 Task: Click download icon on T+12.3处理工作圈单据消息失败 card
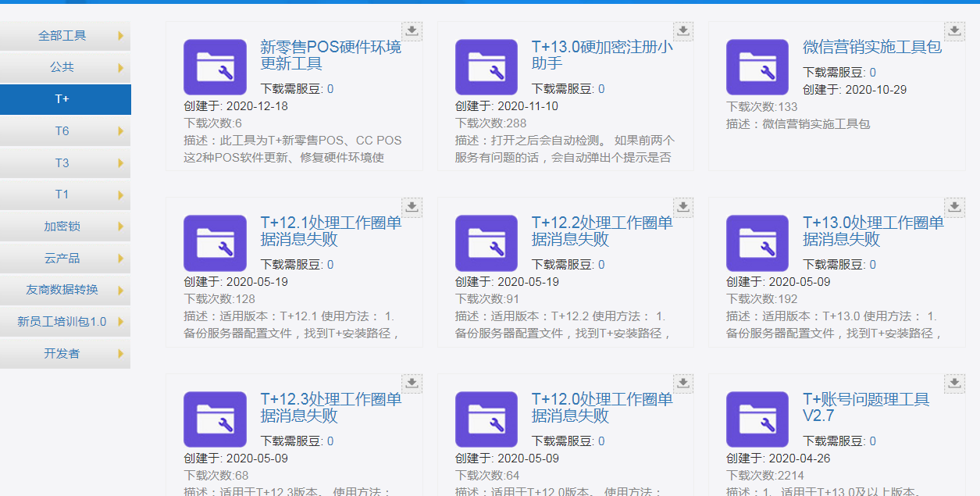pos(412,383)
